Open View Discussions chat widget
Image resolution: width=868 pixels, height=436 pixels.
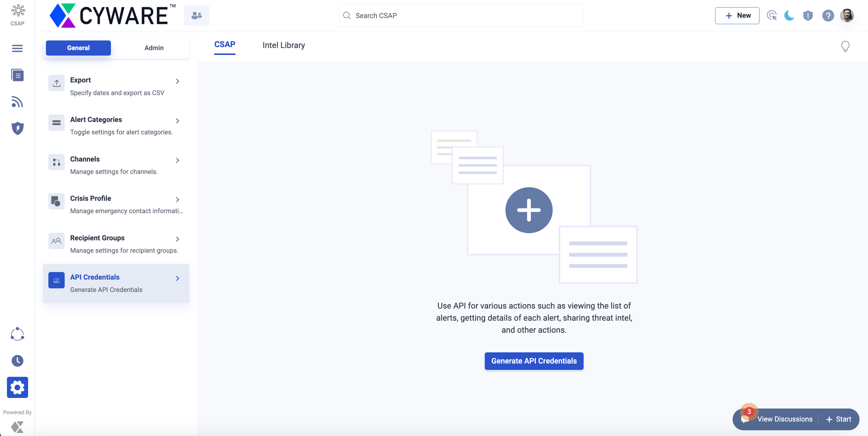(x=785, y=419)
